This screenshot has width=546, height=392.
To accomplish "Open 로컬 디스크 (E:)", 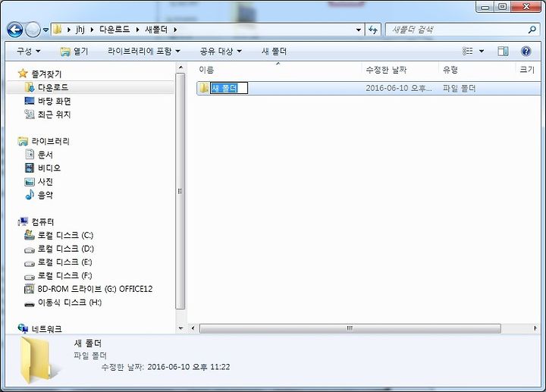I will coord(64,262).
